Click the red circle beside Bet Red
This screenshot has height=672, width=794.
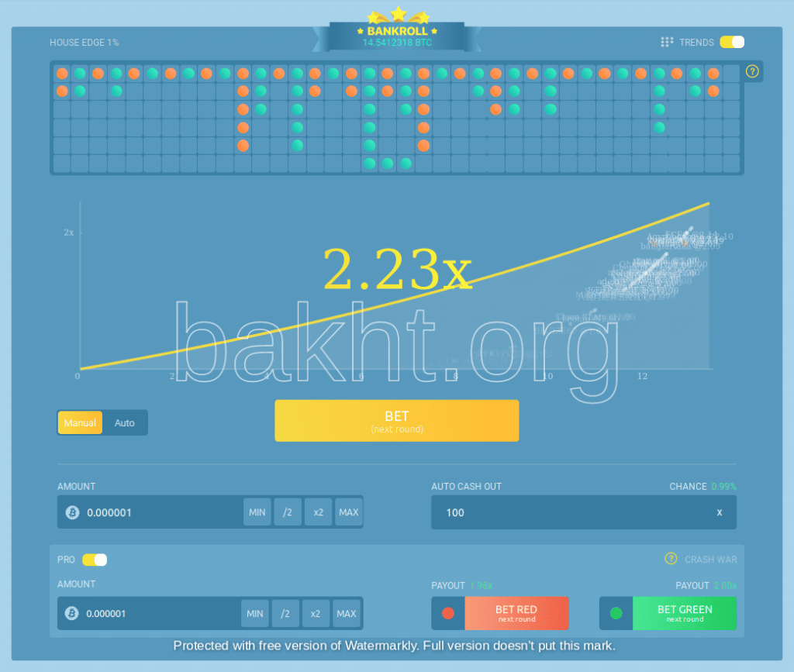447,613
